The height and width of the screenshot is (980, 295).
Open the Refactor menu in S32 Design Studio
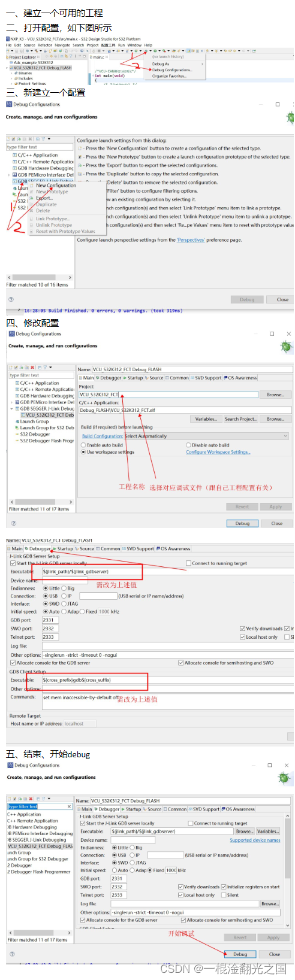(45, 45)
